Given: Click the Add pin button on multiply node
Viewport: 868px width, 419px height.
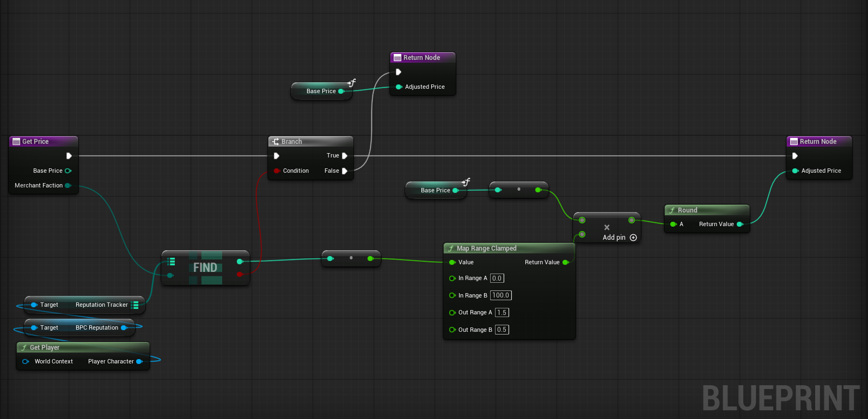Looking at the screenshot, I should (x=620, y=238).
